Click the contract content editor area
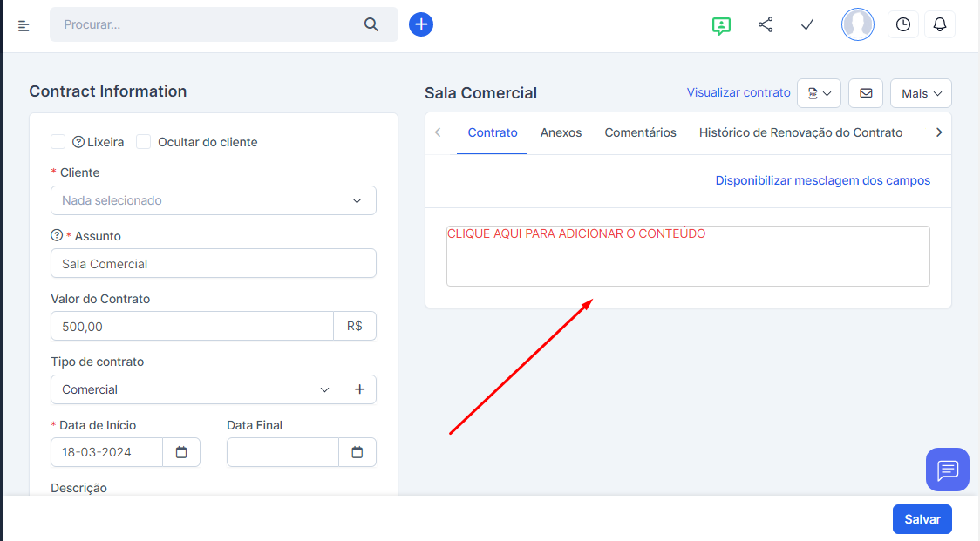Viewport: 980px width, 541px height. tap(687, 256)
